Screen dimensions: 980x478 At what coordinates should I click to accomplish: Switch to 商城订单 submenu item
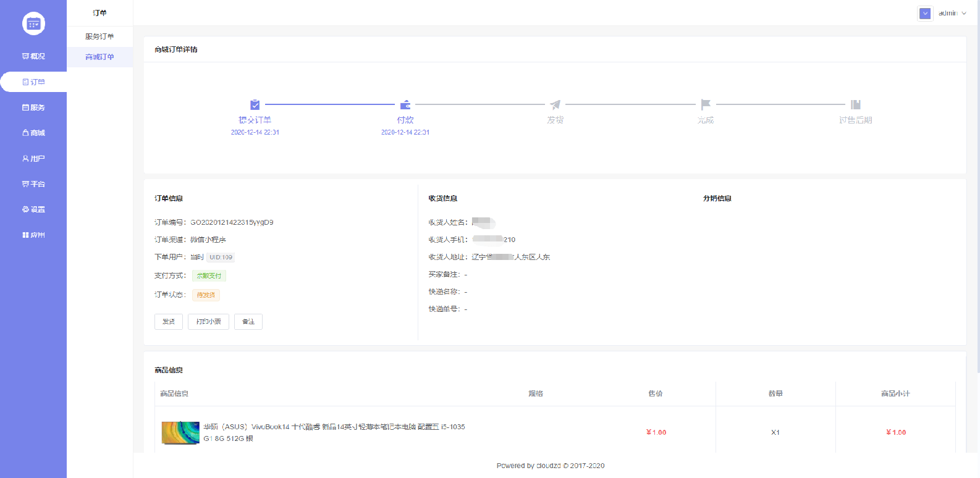coord(99,57)
